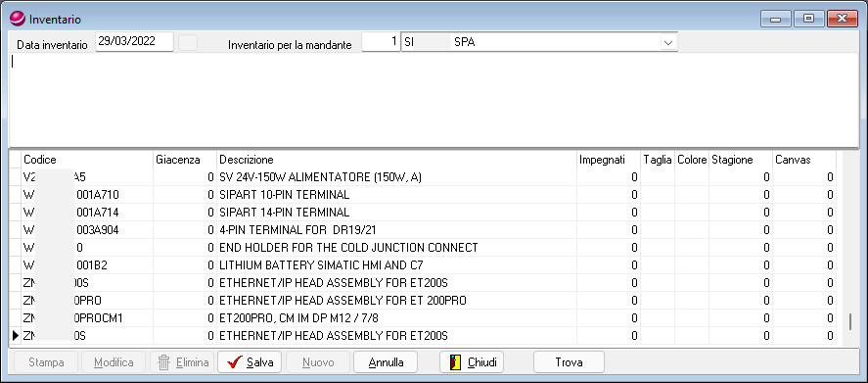
Task: Click the Data inventario date field
Action: pyautogui.click(x=134, y=41)
